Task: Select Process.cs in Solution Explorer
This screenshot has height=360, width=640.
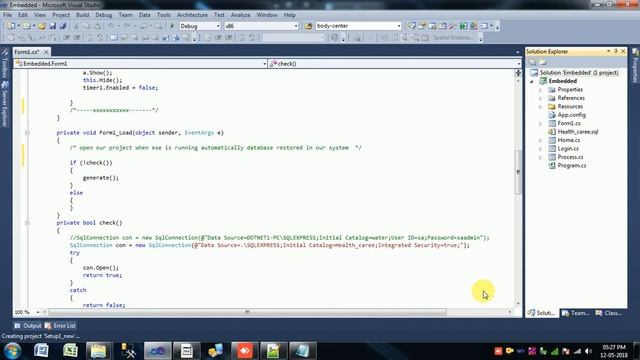Action: [570, 157]
